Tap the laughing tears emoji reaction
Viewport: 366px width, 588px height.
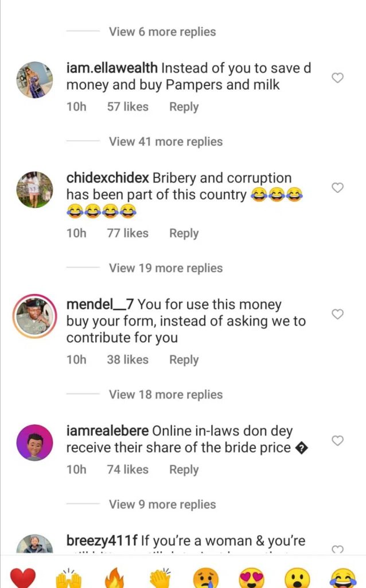pyautogui.click(x=343, y=577)
